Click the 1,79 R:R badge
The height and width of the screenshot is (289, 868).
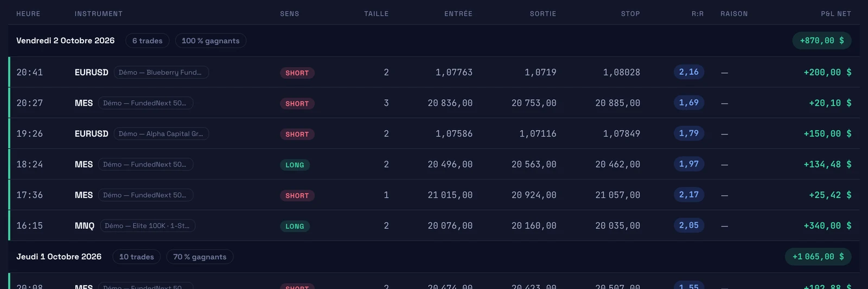click(689, 133)
